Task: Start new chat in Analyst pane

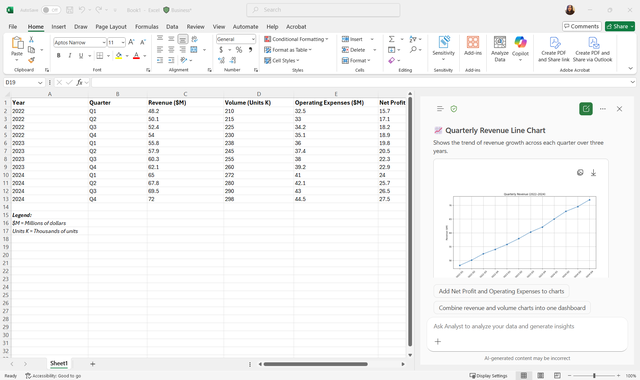Action: coord(586,109)
